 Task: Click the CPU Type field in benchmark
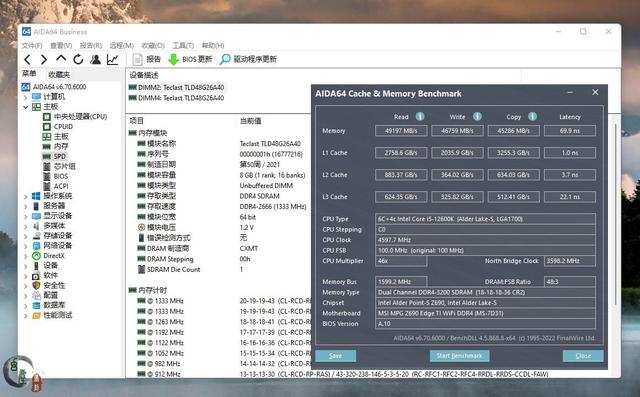[x=485, y=219]
